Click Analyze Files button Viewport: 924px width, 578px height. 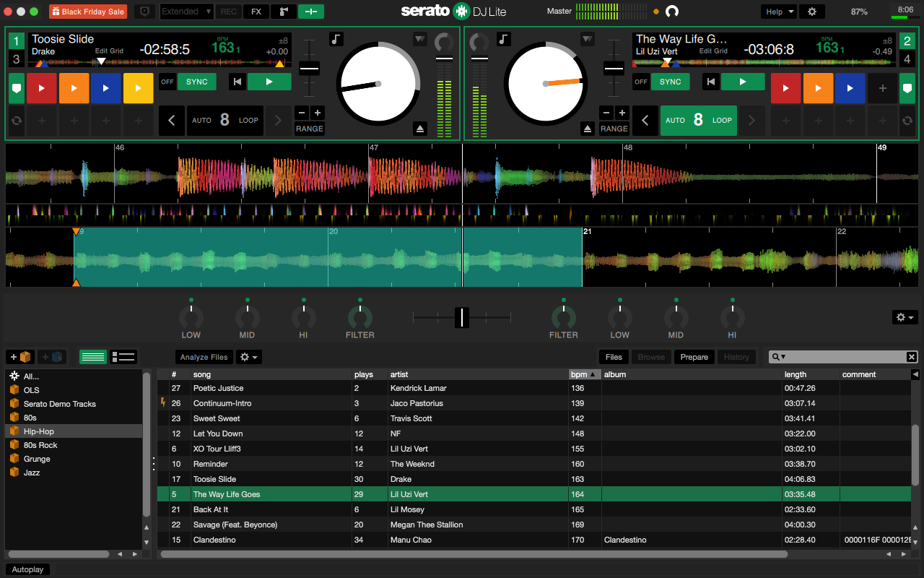204,357
